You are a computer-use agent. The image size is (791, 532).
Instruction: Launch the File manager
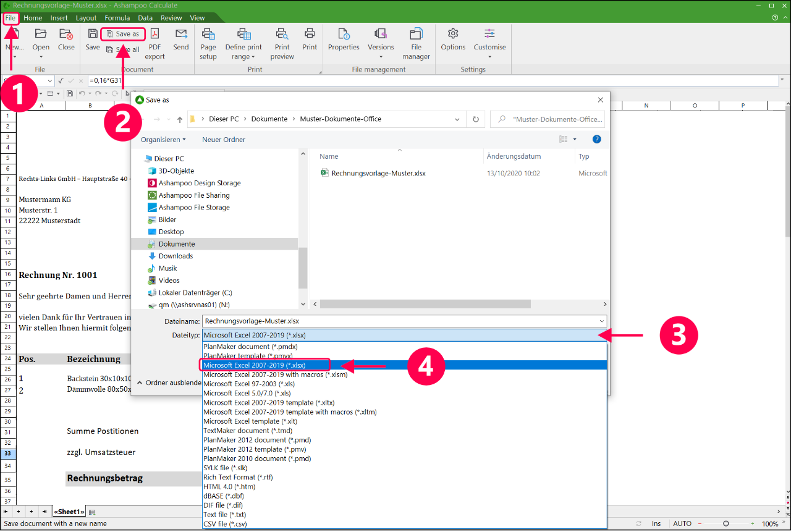click(417, 43)
